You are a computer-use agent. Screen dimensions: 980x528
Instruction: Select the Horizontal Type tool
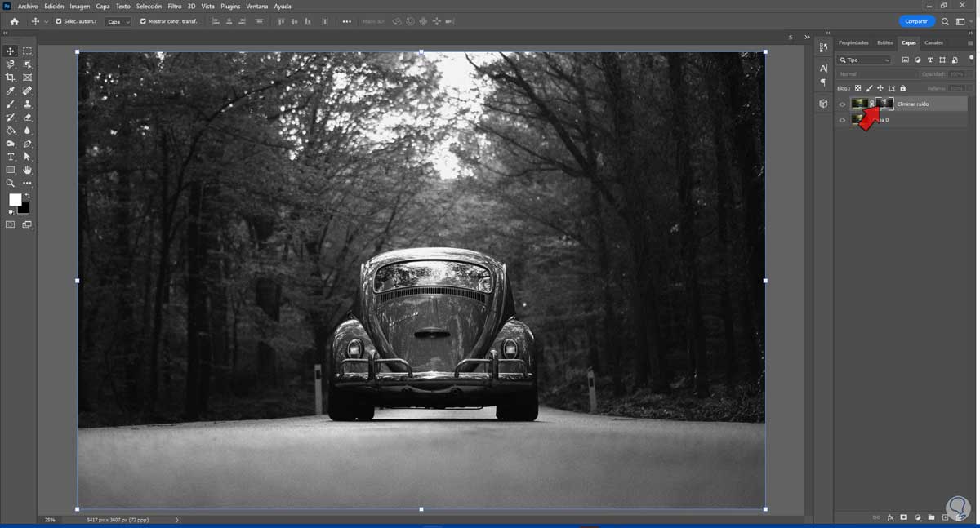coord(11,157)
